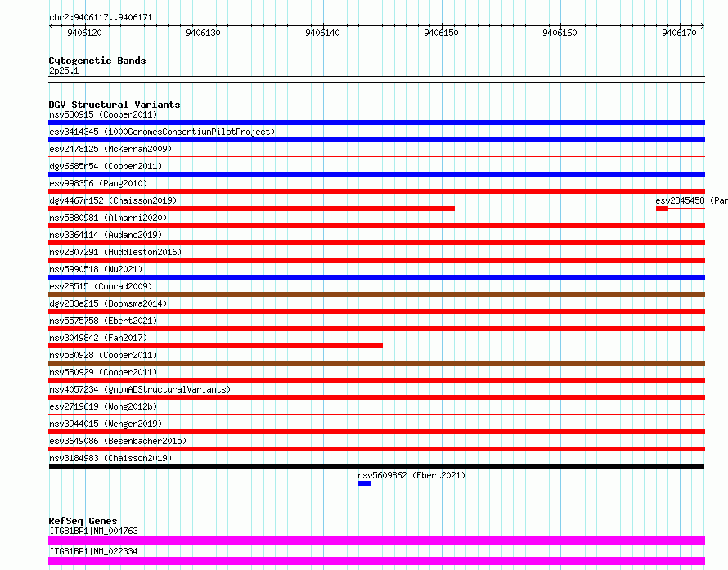The width and height of the screenshot is (728, 570).
Task: Click the nsv5609862 (Ebert2021) label
Action: (x=411, y=475)
